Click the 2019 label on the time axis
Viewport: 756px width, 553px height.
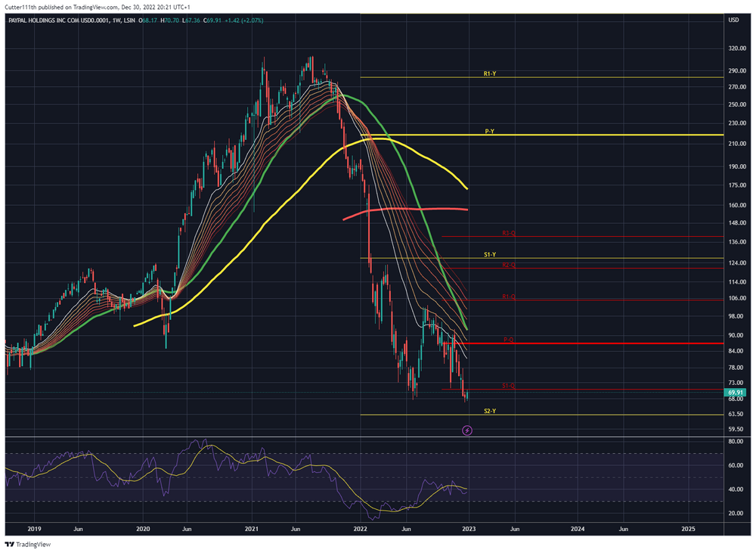pyautogui.click(x=34, y=529)
